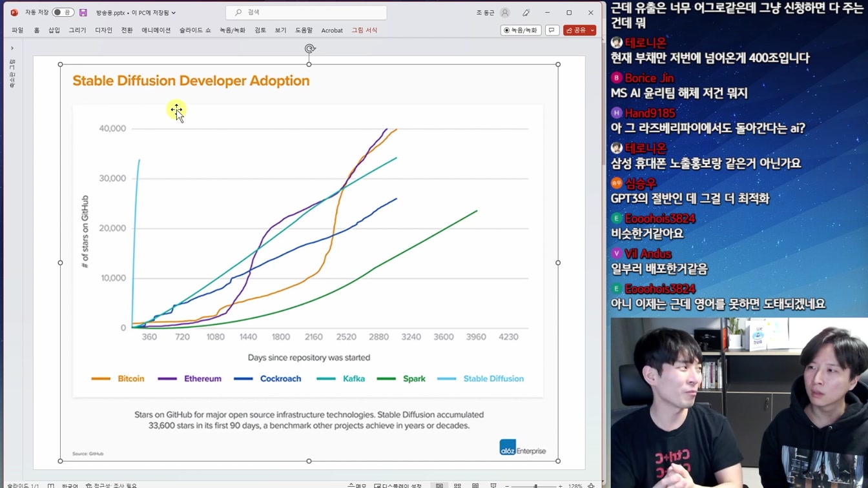
Task: Click the zoom out minus button
Action: tap(508, 485)
